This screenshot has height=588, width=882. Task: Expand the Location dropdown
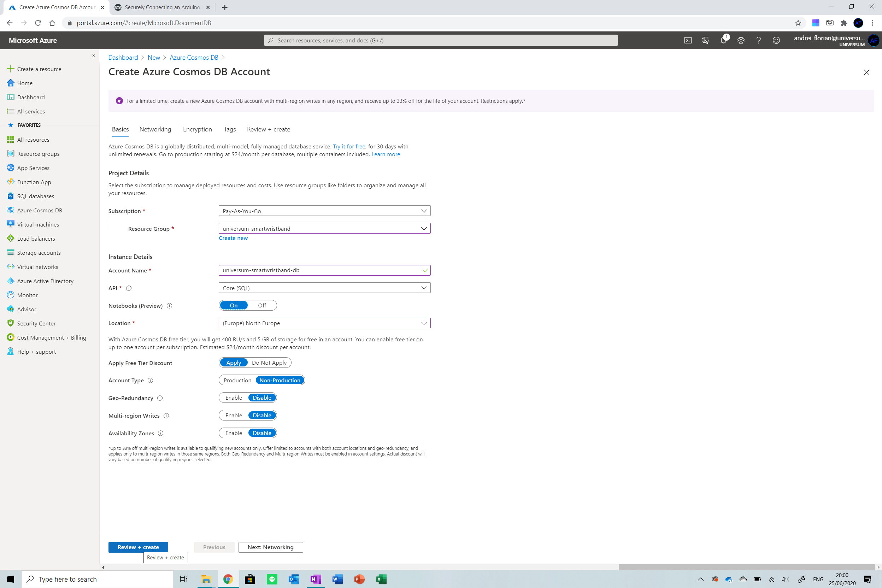(x=324, y=323)
